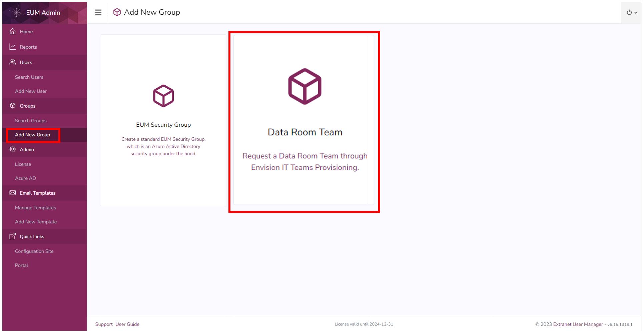Click the Add New Group page heading
The width and height of the screenshot is (644, 334).
(x=152, y=12)
